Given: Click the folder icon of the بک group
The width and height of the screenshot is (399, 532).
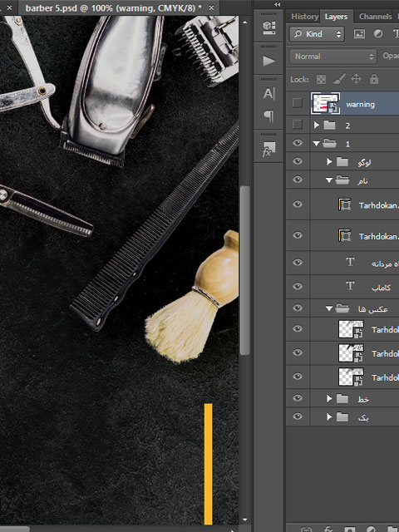Looking at the screenshot, I should coord(342,417).
